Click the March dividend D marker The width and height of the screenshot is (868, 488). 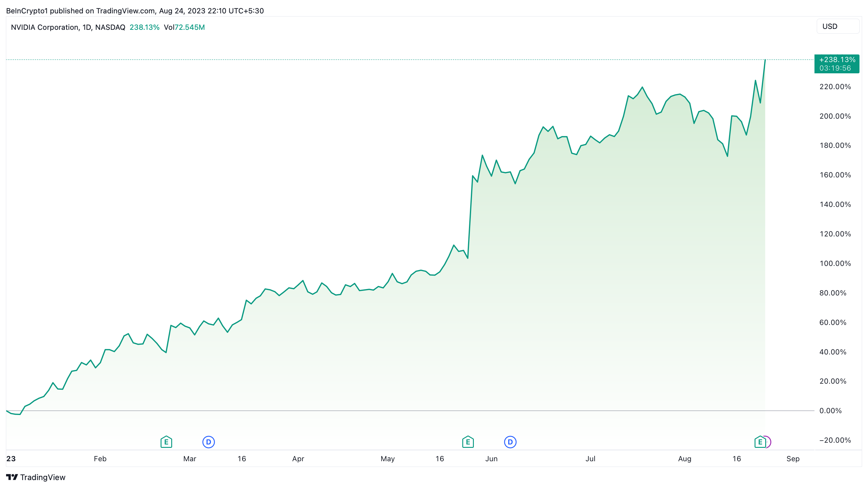coord(209,441)
